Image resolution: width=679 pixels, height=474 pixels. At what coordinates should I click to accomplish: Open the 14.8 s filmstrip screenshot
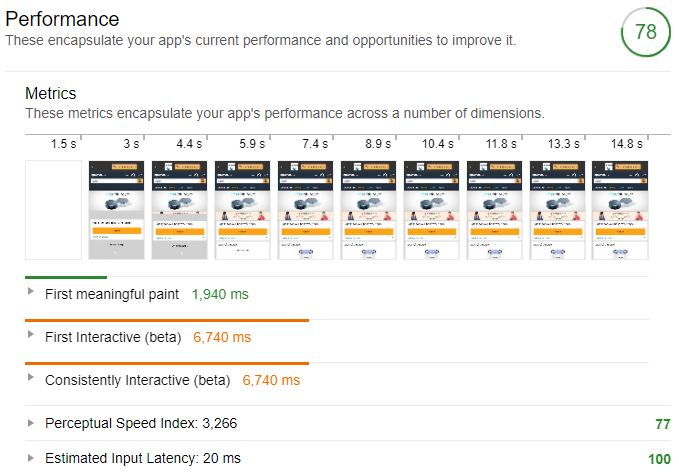point(620,210)
